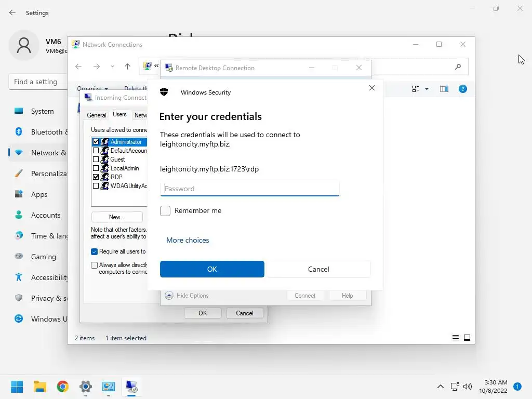
Task: Click New... button in Incoming Connections
Action: [117, 217]
